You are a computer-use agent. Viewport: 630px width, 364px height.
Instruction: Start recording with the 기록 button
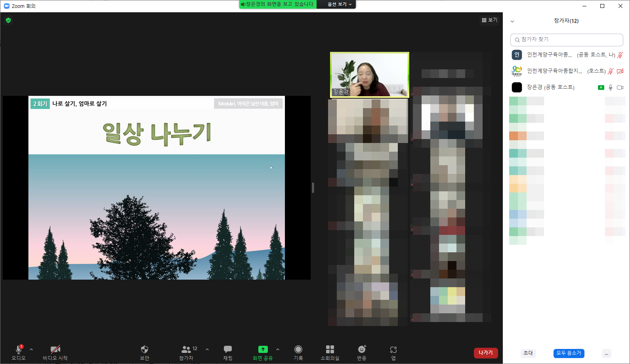[x=298, y=352]
